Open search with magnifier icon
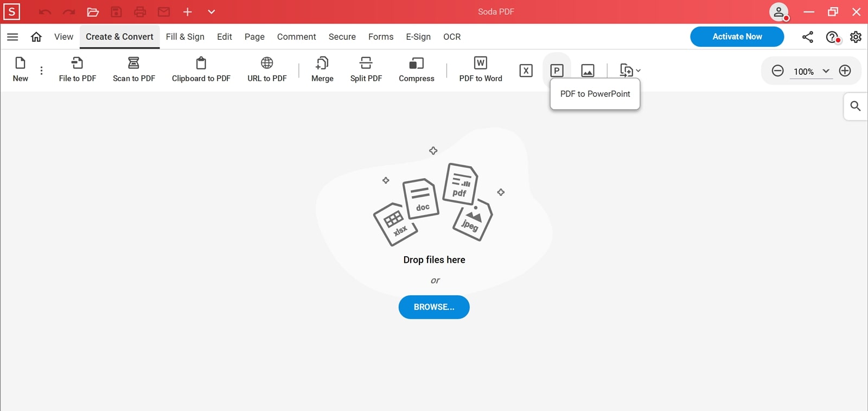This screenshot has width=868, height=411. (x=856, y=106)
